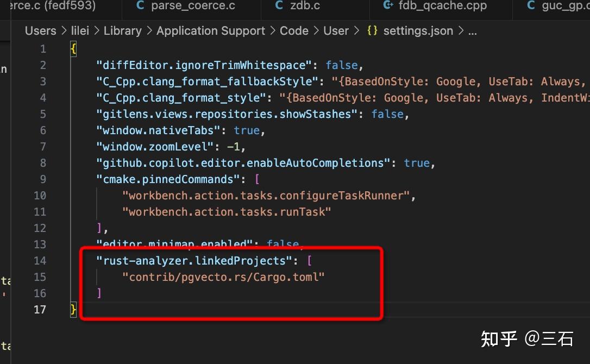Click the C language icon on the parse_coerce.c tab
This screenshot has width=590, height=364.
(x=140, y=6)
